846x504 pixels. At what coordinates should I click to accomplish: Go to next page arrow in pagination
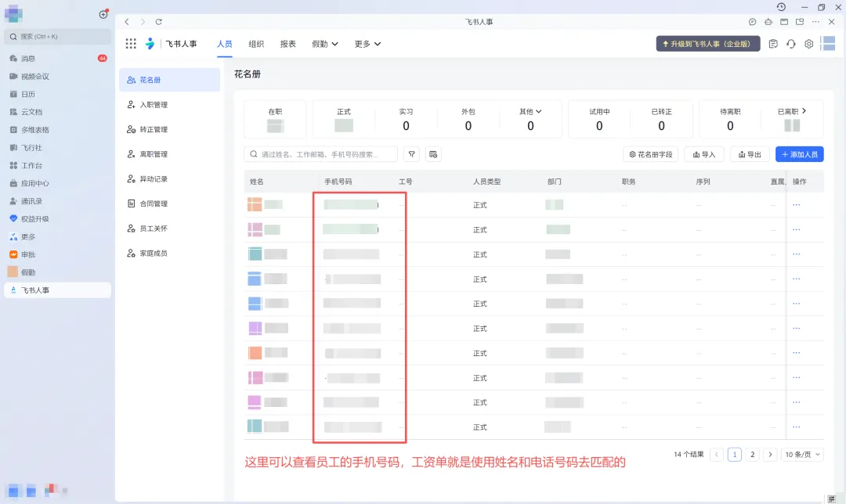pyautogui.click(x=770, y=455)
